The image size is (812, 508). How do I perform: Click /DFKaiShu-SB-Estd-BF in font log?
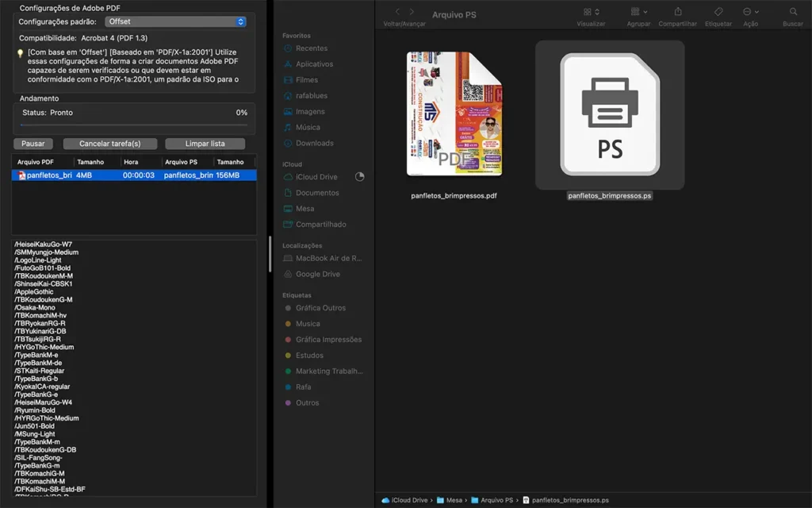tap(50, 489)
